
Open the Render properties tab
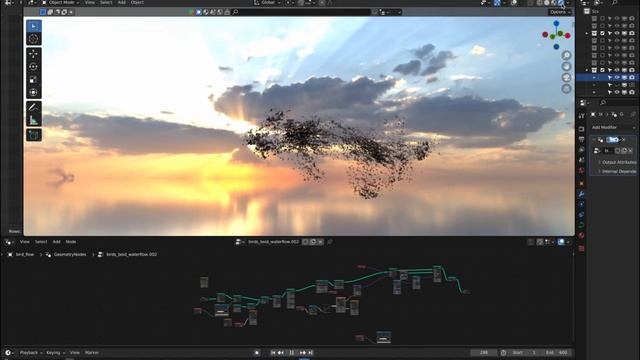(x=581, y=129)
